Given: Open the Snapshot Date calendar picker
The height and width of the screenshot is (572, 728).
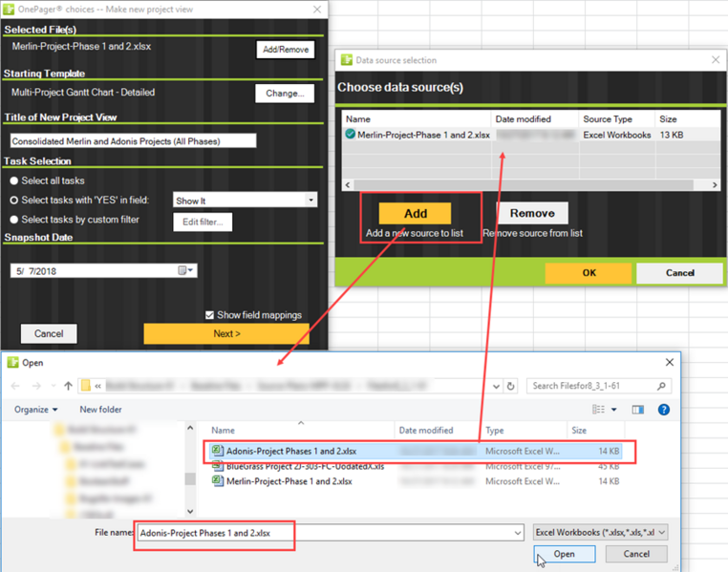Looking at the screenshot, I should click(185, 270).
